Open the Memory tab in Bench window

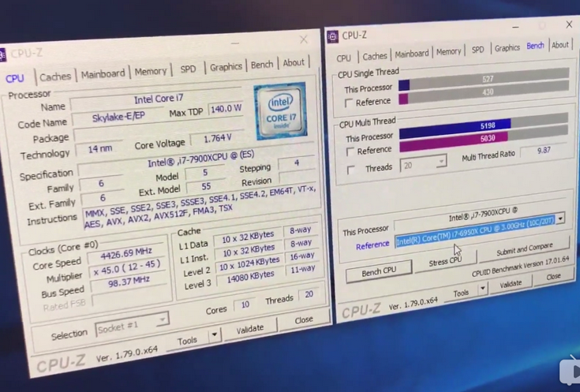[x=448, y=52]
